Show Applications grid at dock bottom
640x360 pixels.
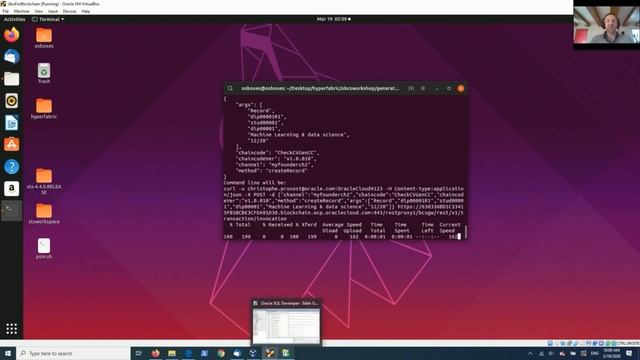(11, 329)
